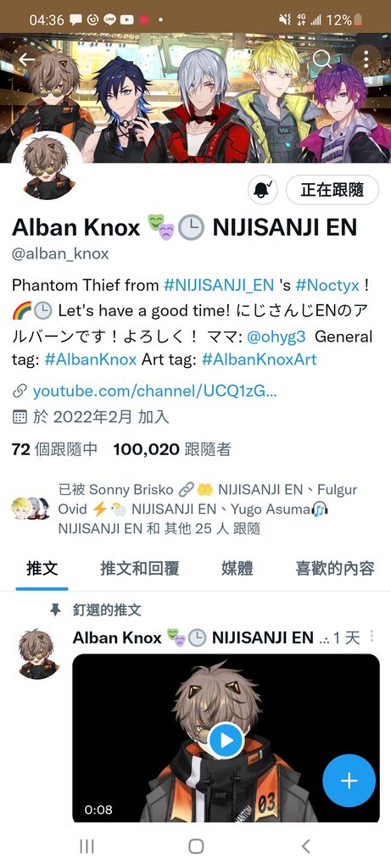The image size is (391, 868).
Task: Open the youtube.com channel link
Action: pyautogui.click(x=155, y=391)
